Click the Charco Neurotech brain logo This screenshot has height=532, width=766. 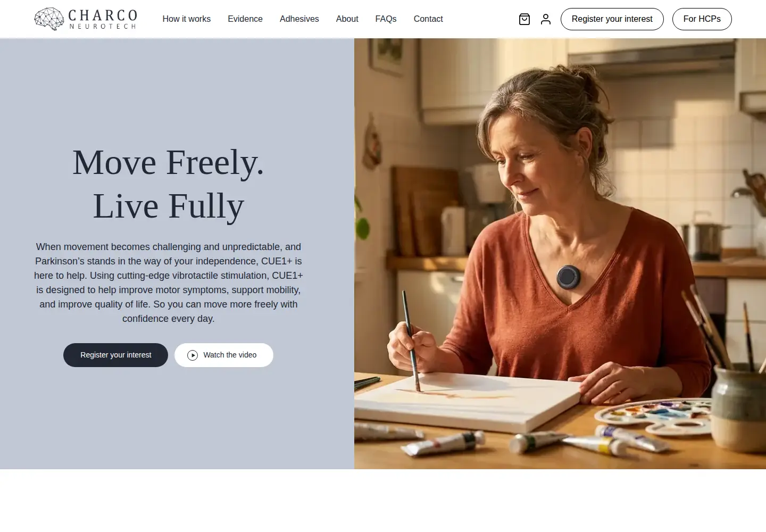point(49,19)
